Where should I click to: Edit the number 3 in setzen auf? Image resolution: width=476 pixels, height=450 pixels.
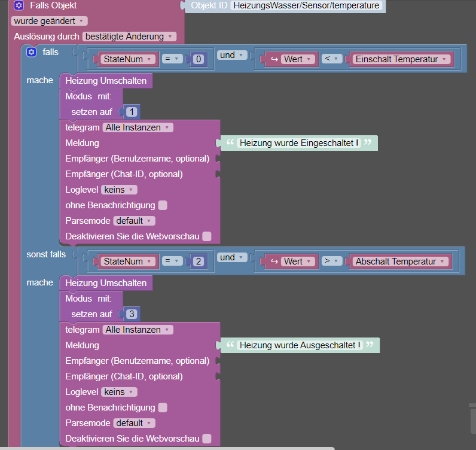[x=132, y=314]
